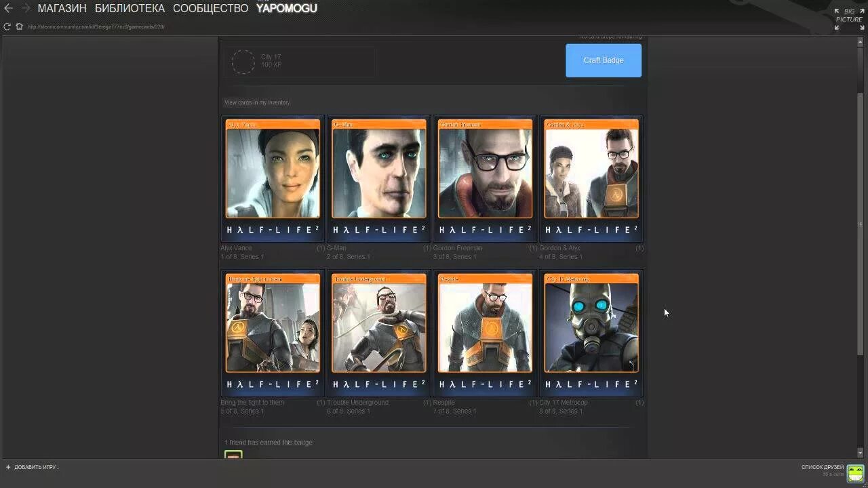Viewport: 868px width, 488px height.
Task: Reload the page with the refresh icon
Action: tap(7, 26)
